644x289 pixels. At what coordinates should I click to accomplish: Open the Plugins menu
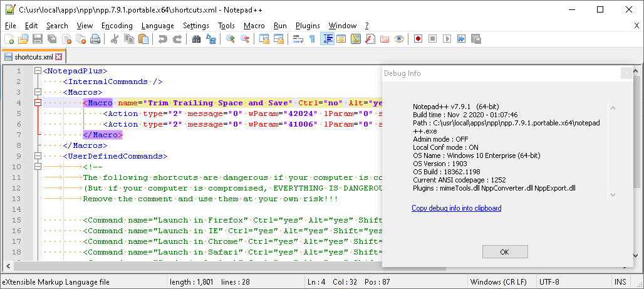tap(308, 26)
